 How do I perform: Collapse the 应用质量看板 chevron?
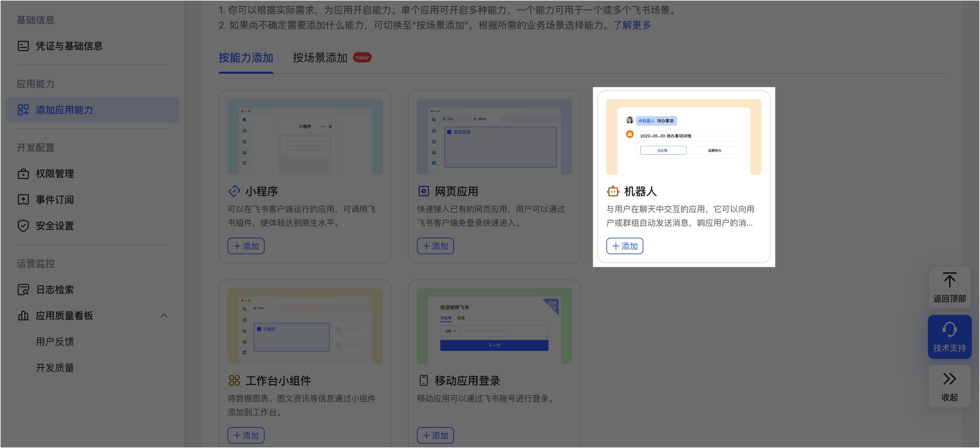[x=164, y=316]
